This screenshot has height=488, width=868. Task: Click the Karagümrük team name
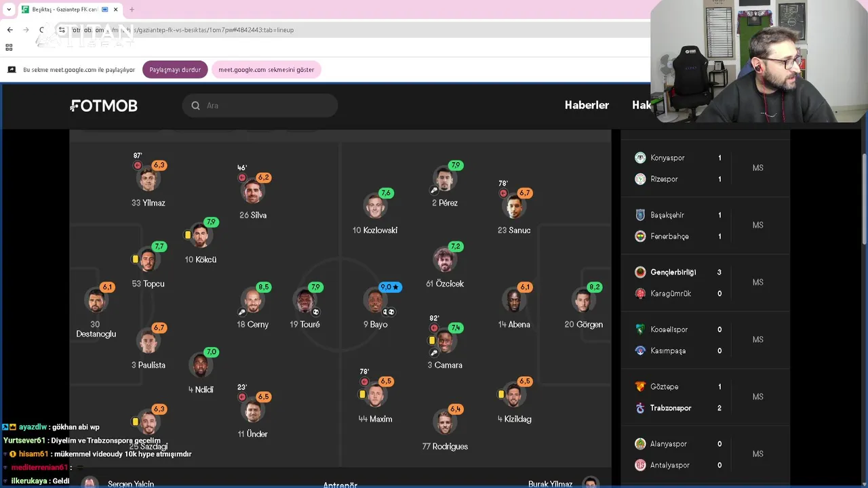671,294
